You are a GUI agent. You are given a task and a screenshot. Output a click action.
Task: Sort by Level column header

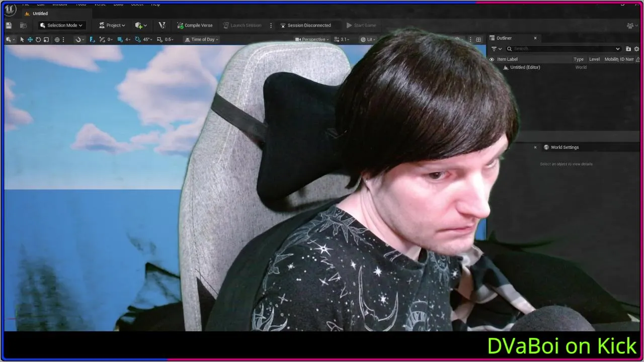[595, 59]
